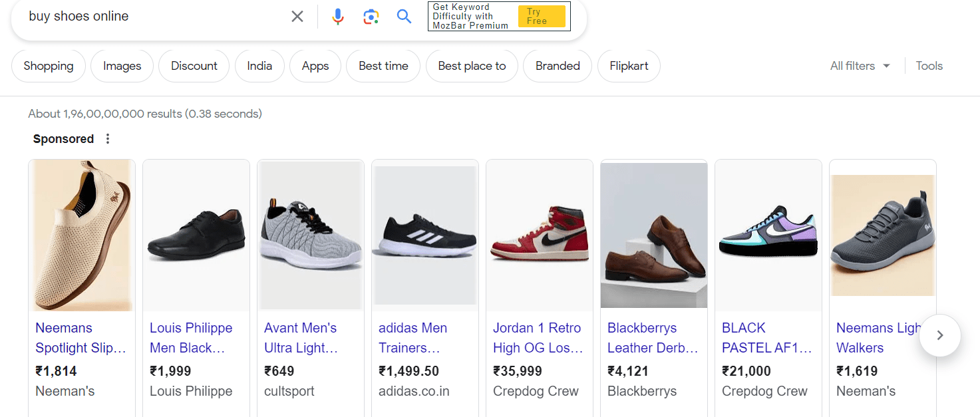This screenshot has height=417, width=980.
Task: Open the Sponsored results three-dot menu
Action: click(x=108, y=138)
